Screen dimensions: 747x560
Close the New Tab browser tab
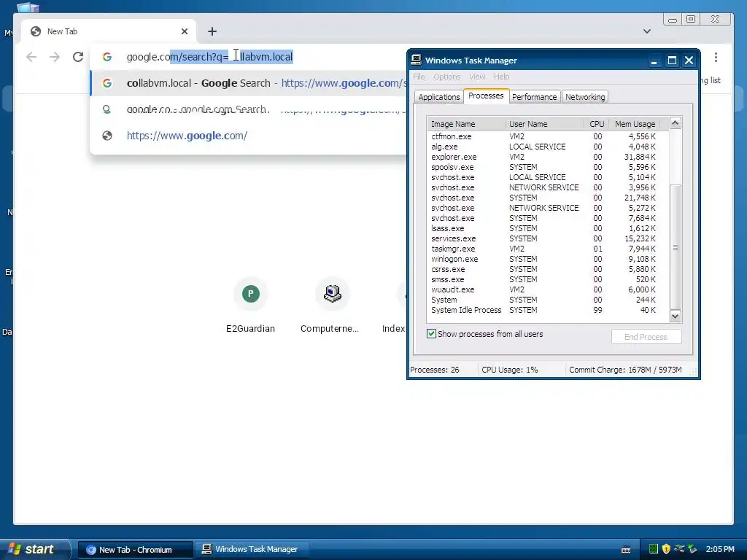coord(185,31)
